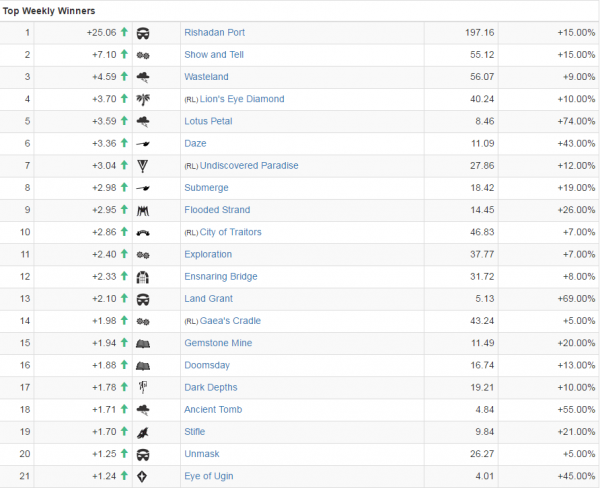Click the set icon next to Undiscovered Paradise

point(144,166)
